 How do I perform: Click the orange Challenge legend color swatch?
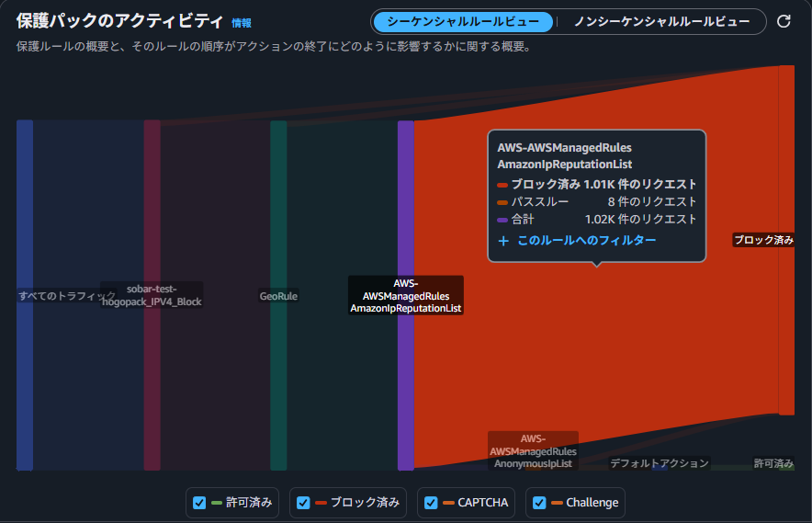tap(557, 503)
